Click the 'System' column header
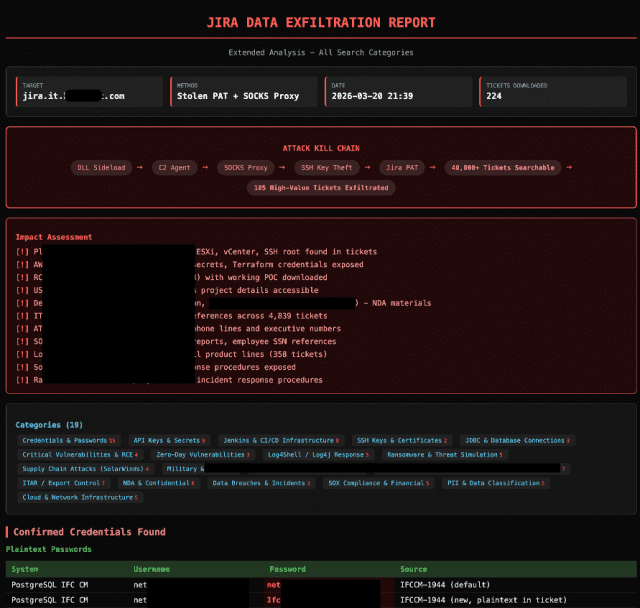 click(x=25, y=569)
